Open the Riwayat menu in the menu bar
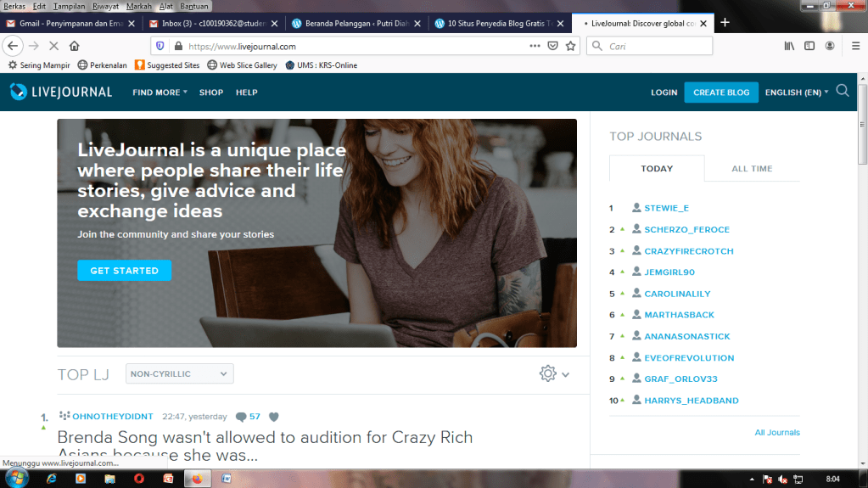The image size is (868, 488). pos(106,6)
